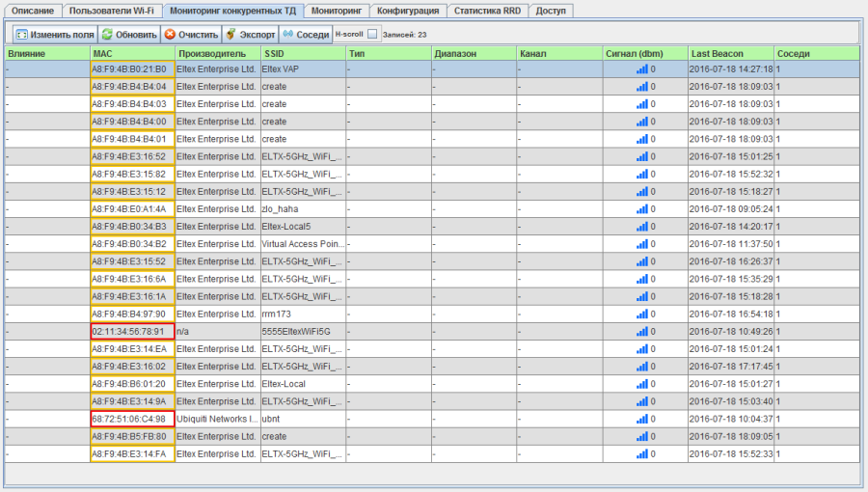Clear the table with Очистить
This screenshot has width=868, height=492.
coord(192,35)
